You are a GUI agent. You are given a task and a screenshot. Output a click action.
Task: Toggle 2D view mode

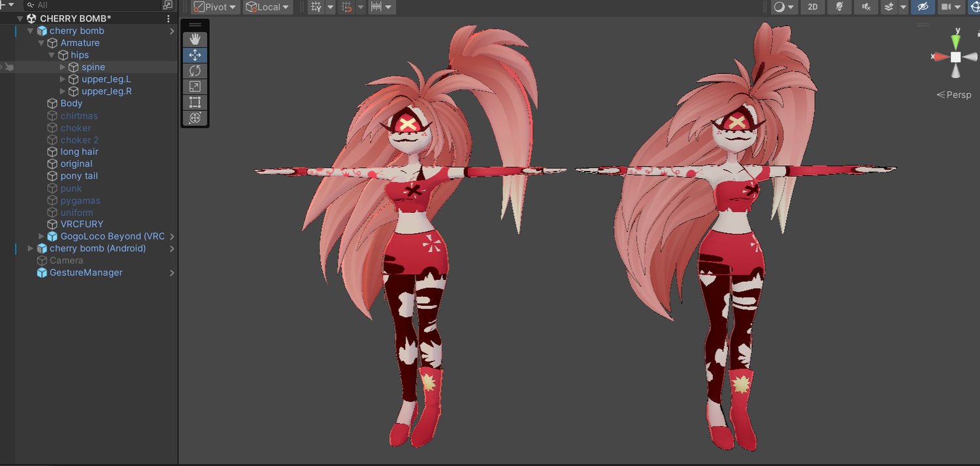(x=813, y=7)
